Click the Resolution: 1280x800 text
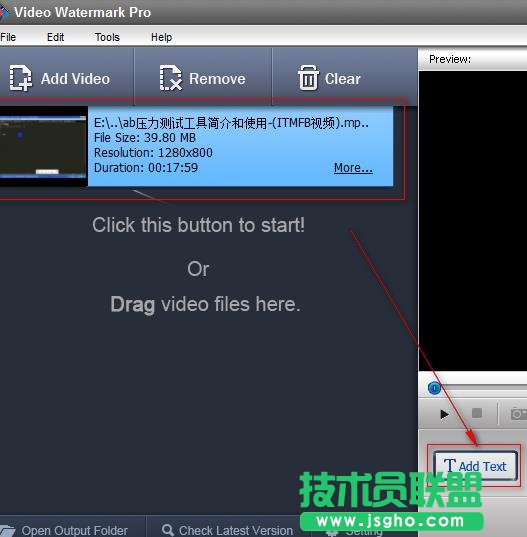Image resolution: width=527 pixels, height=537 pixels. tap(153, 153)
